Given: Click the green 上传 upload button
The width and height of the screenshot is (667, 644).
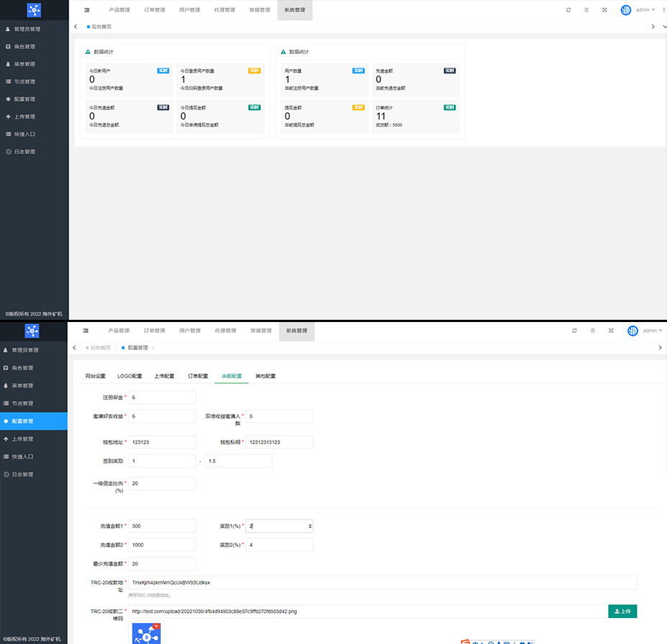Looking at the screenshot, I should 622,611.
